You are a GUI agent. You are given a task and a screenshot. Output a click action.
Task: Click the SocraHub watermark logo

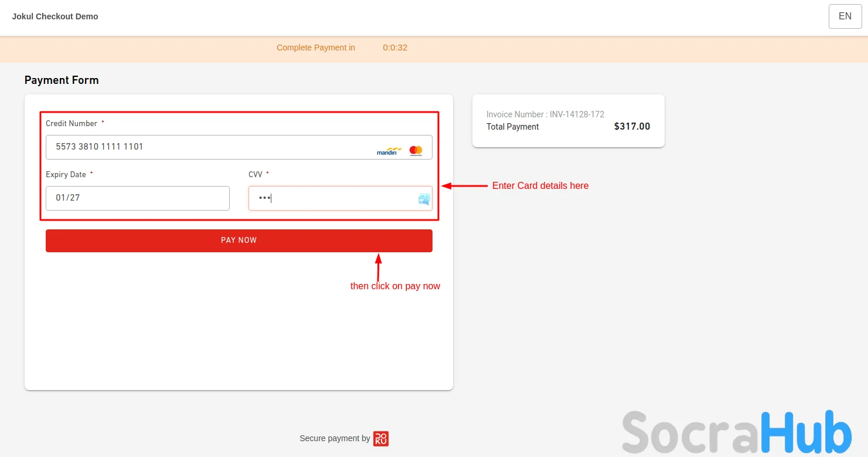point(736,433)
